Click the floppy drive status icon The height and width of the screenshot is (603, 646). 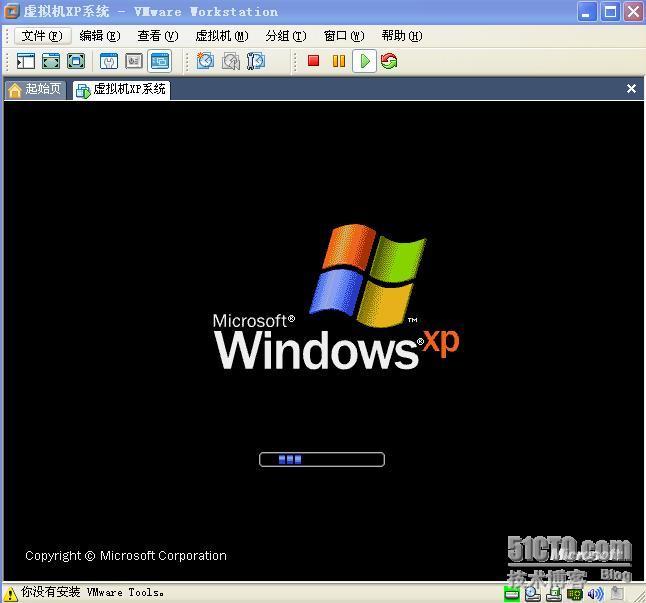pos(554,594)
